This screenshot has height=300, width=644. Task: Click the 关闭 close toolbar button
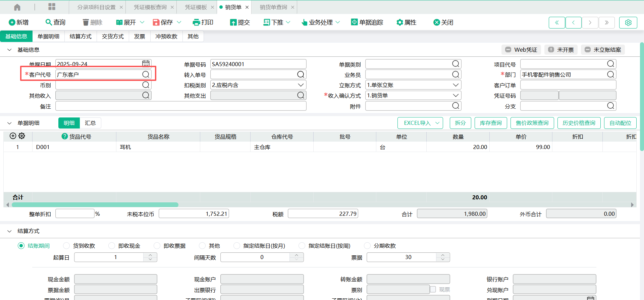[x=443, y=22]
